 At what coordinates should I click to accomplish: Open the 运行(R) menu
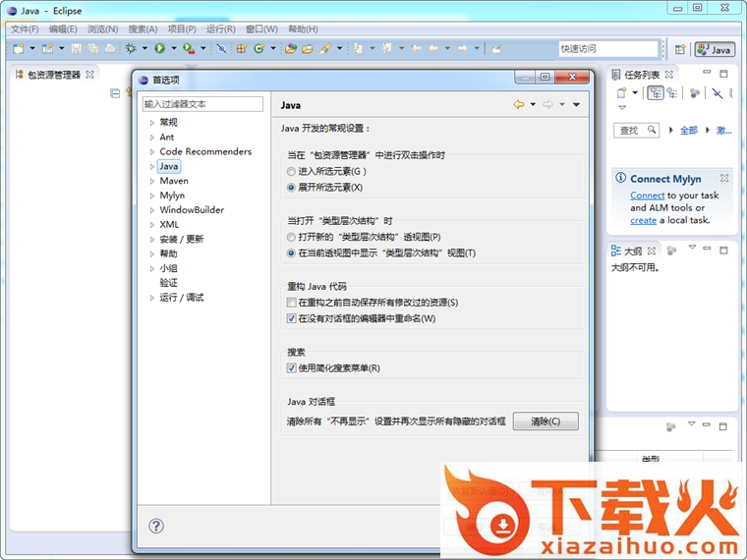pyautogui.click(x=221, y=29)
